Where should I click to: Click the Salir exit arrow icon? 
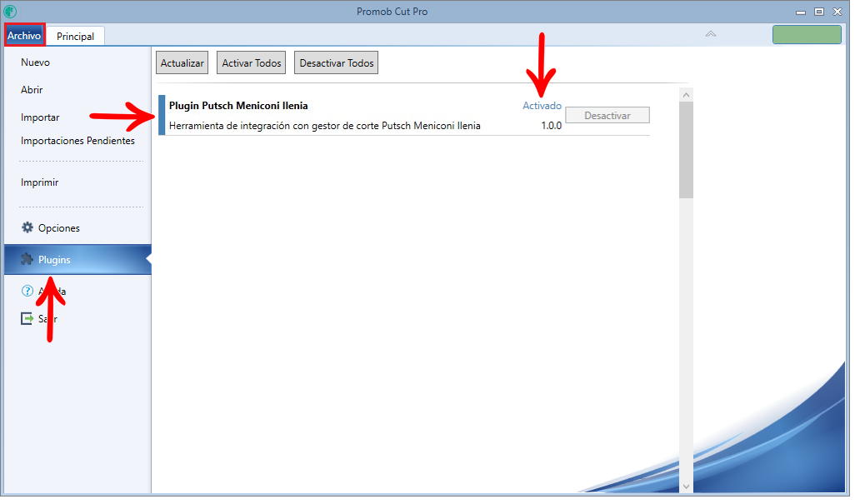27,318
